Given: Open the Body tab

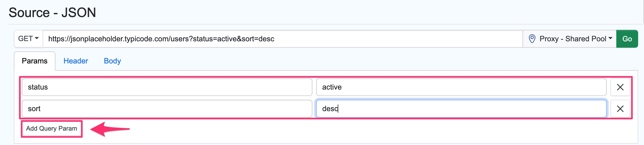Looking at the screenshot, I should pyautogui.click(x=112, y=61).
